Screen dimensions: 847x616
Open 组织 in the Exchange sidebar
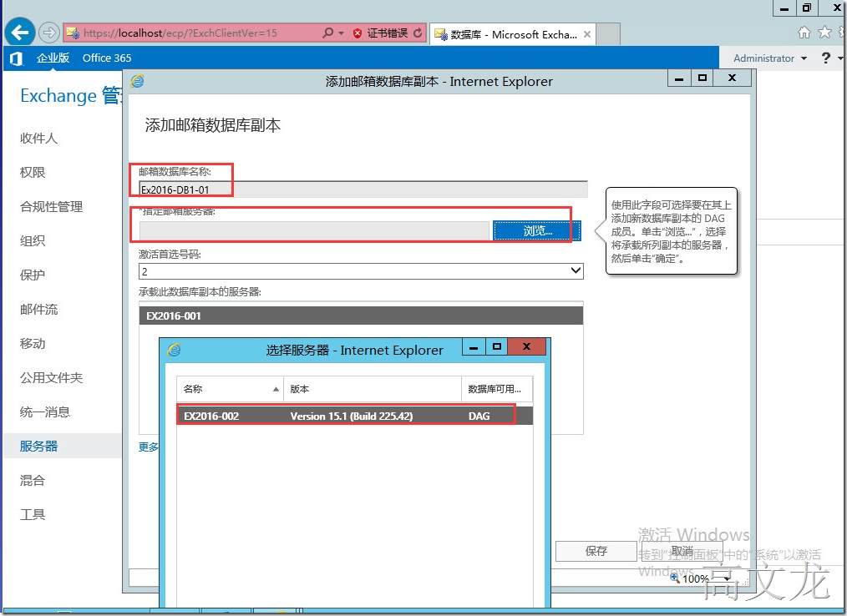pyautogui.click(x=33, y=240)
